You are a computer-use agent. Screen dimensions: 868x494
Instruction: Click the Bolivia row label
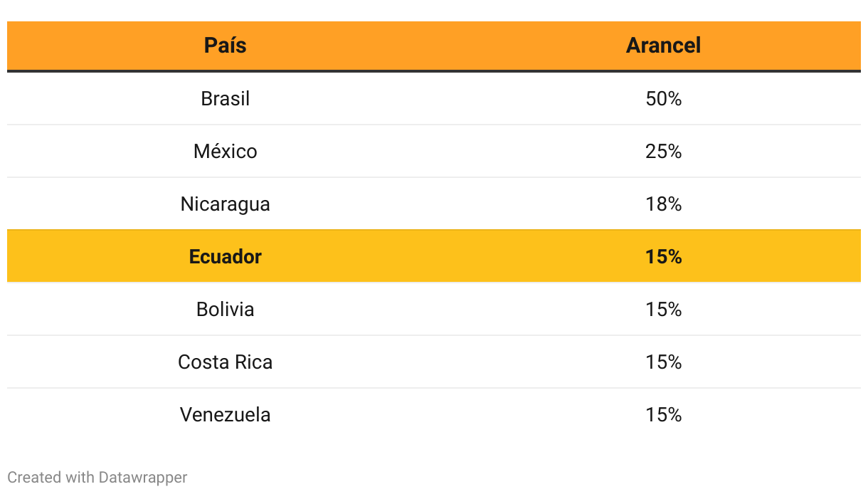pyautogui.click(x=226, y=309)
